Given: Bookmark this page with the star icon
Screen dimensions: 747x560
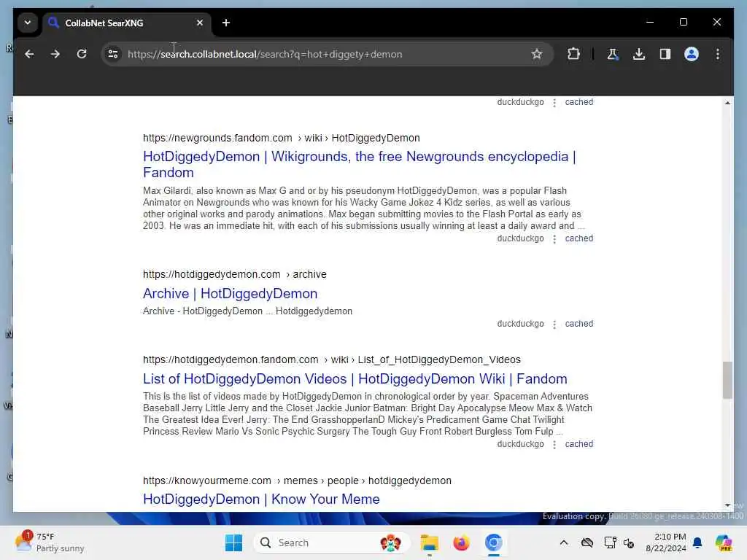Looking at the screenshot, I should [x=537, y=54].
